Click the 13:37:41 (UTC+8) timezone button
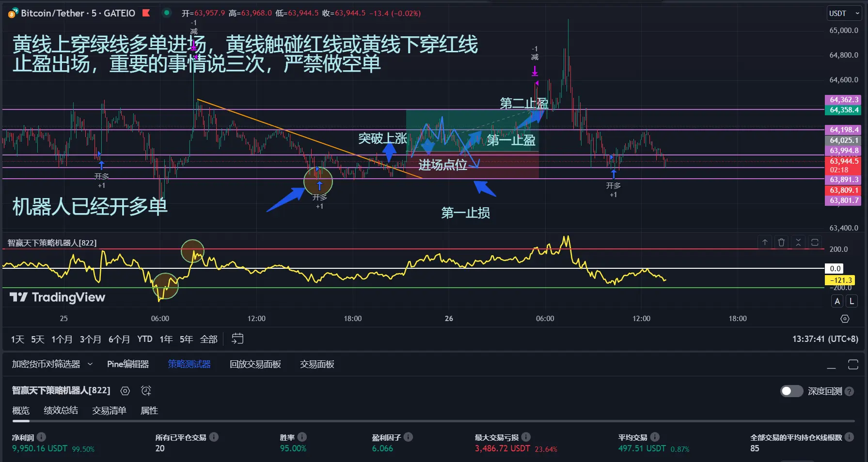 coord(825,339)
